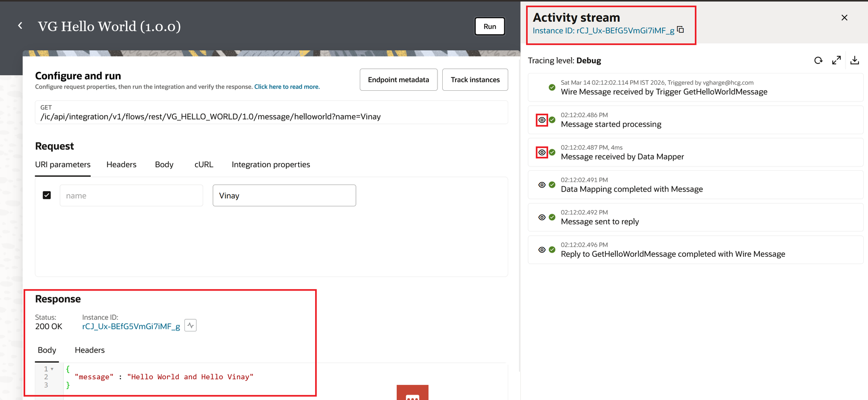Download the activity stream log
Viewport: 868px width, 400px height.
[x=855, y=60]
